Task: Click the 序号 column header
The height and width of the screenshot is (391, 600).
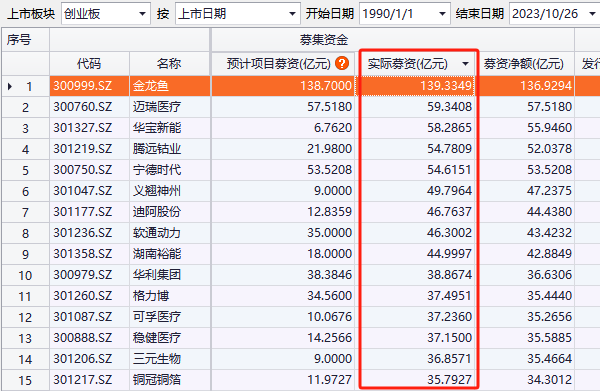Action: click(x=19, y=39)
